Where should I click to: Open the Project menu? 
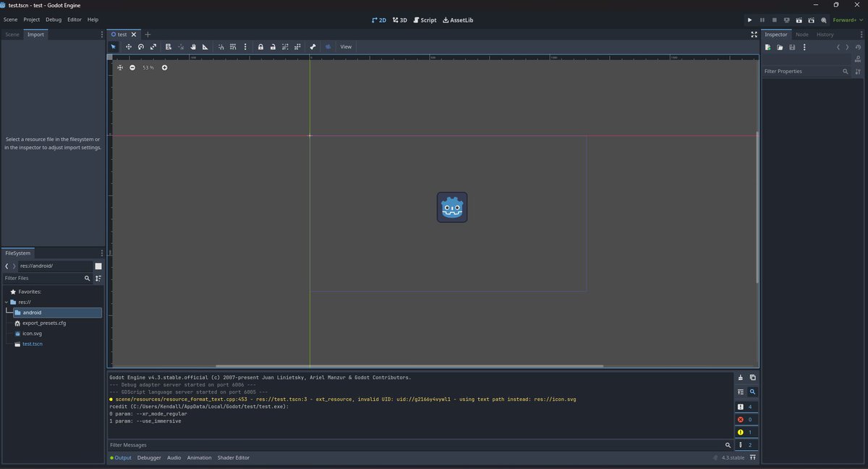point(31,20)
